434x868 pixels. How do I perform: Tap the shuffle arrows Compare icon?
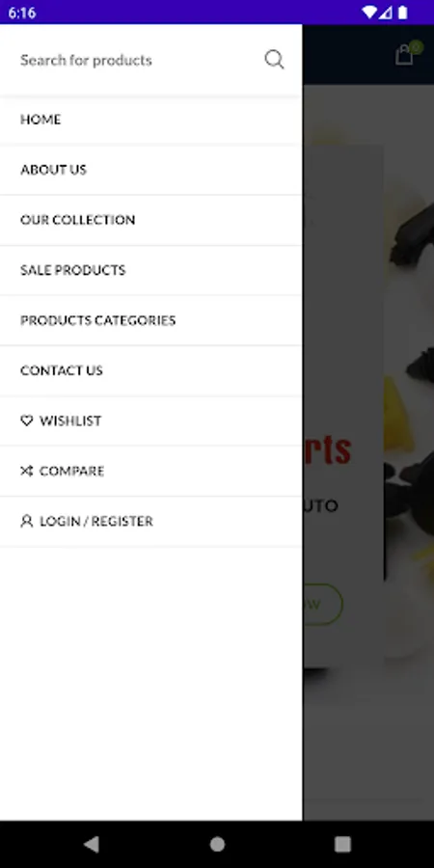[x=27, y=471]
